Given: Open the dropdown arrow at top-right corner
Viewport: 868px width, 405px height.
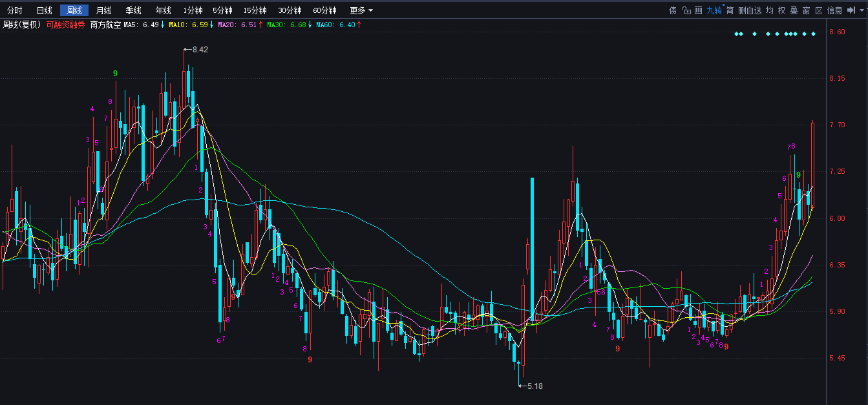Looking at the screenshot, I should pyautogui.click(x=861, y=10).
